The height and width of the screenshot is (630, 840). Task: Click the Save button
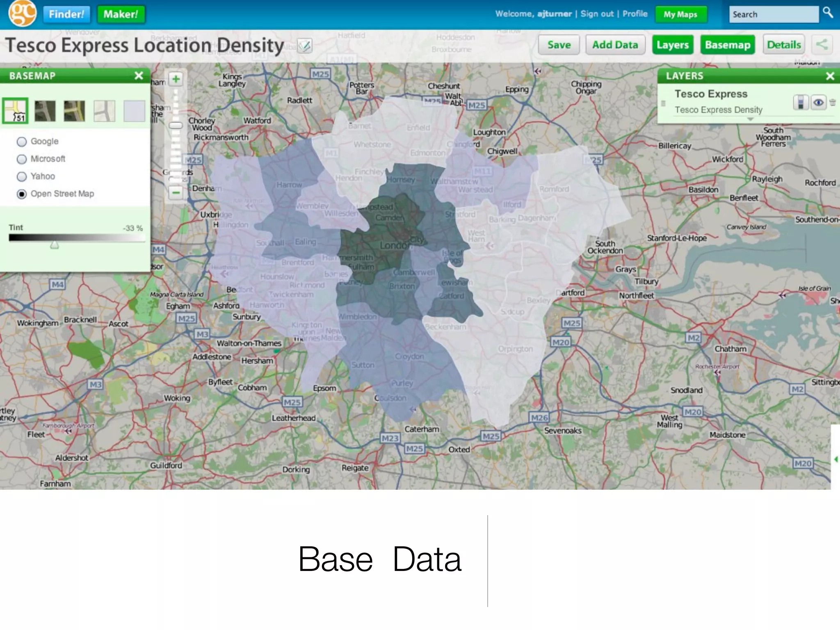tap(559, 45)
